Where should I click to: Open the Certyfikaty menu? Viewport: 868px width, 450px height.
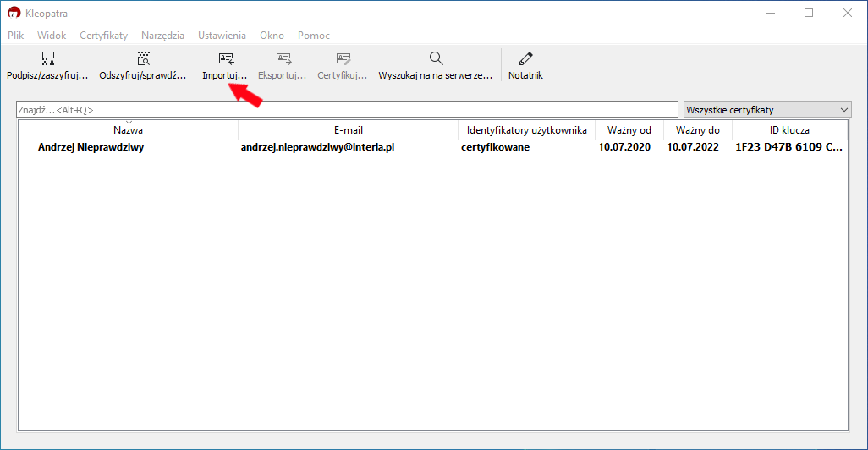click(103, 36)
